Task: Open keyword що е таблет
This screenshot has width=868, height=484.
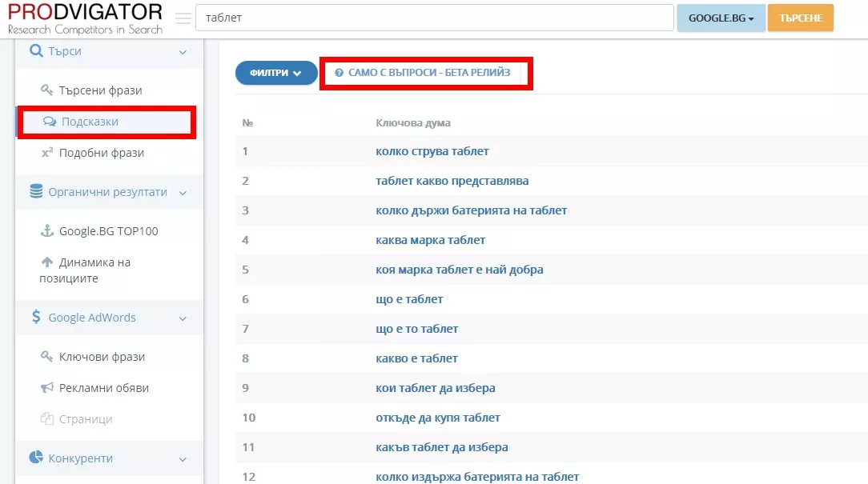Action: 410,299
